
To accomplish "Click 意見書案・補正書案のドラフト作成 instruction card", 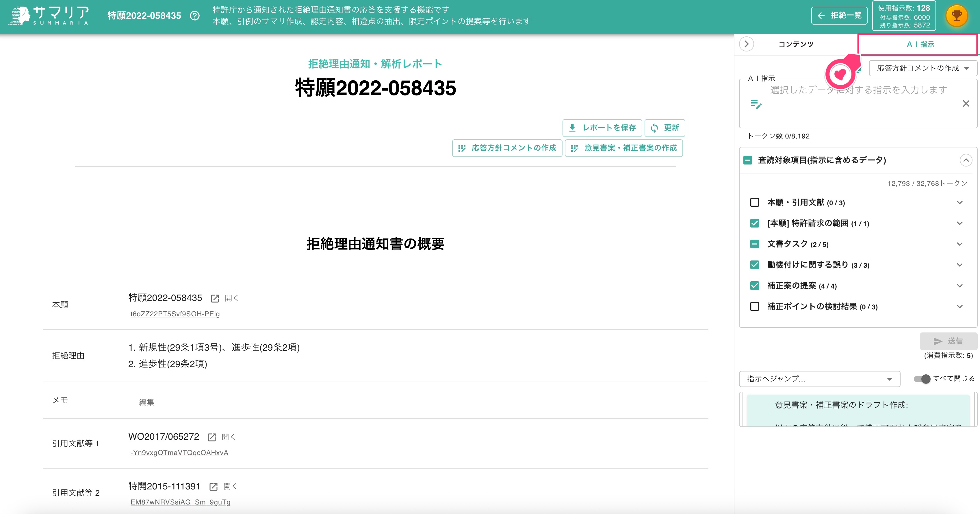I will click(x=858, y=411).
